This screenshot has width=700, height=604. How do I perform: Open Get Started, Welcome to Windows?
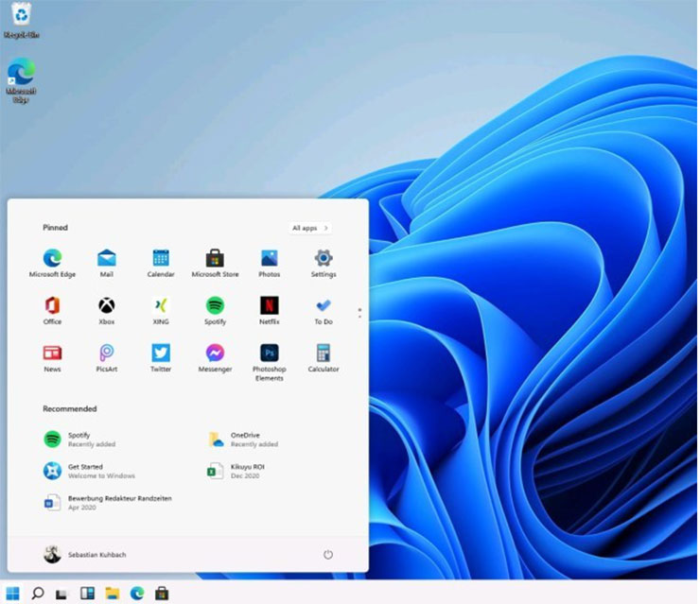(x=89, y=471)
